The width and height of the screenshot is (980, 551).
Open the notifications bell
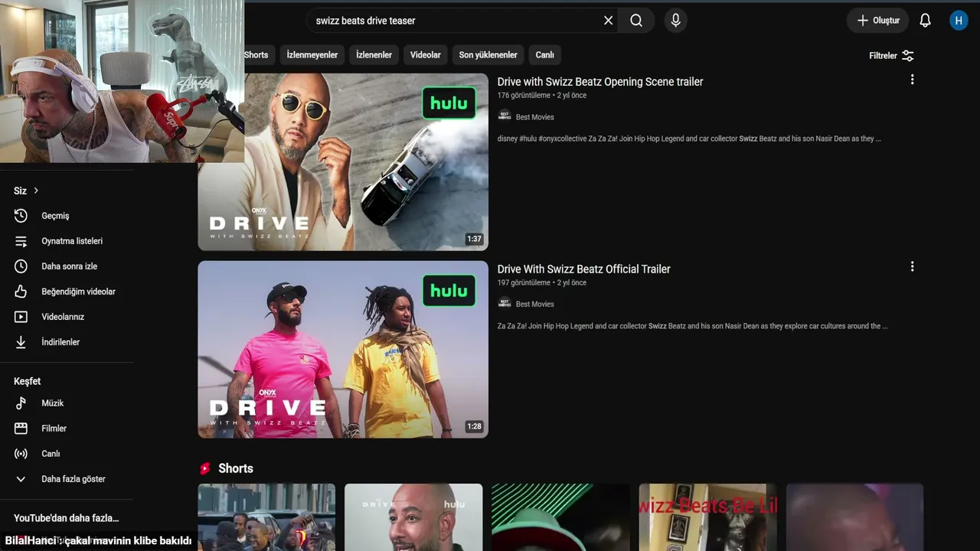925,21
